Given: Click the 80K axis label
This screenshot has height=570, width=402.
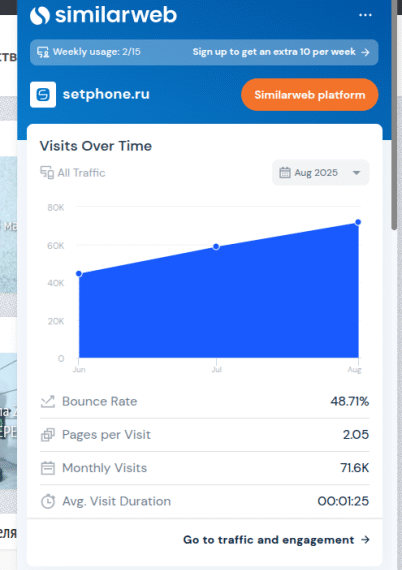Looking at the screenshot, I should (56, 208).
